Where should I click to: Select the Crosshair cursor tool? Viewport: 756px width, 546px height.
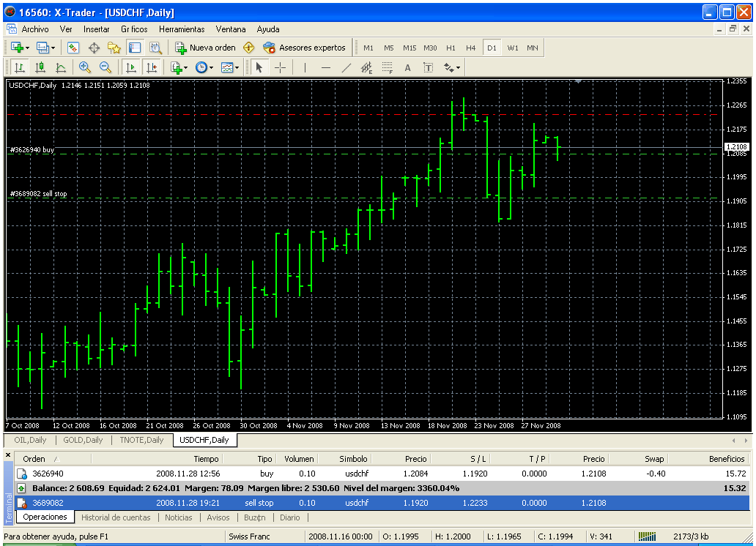(281, 67)
